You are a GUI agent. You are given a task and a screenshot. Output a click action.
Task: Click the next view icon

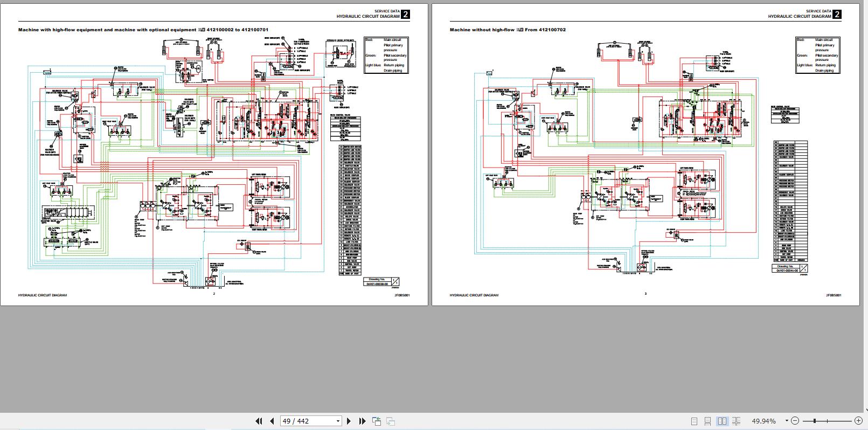pyautogui.click(x=391, y=421)
